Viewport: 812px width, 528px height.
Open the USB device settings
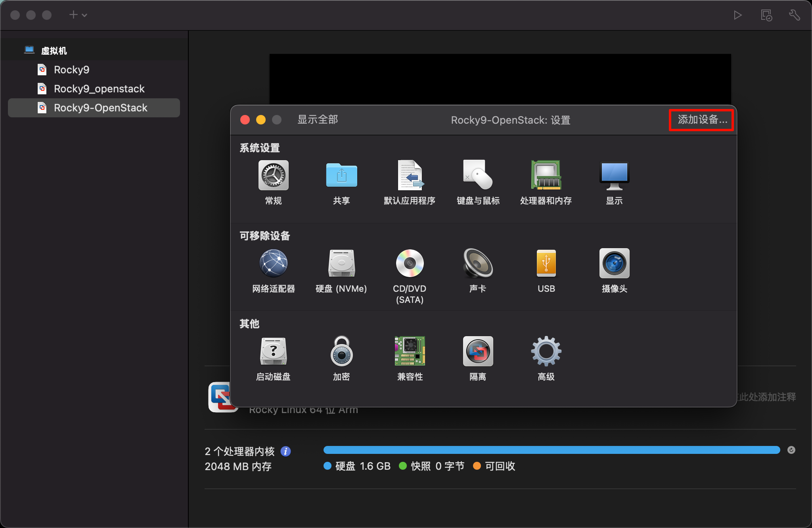546,264
